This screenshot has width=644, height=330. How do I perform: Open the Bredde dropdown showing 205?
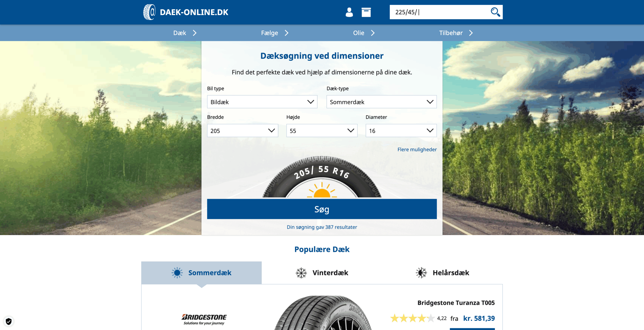[x=243, y=130]
